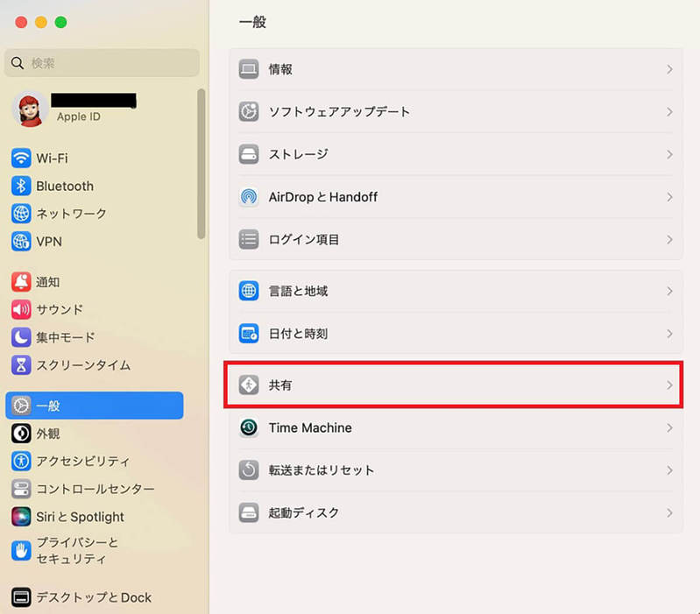Go to アクセシビリティ settings label
Screen dimensions: 700x614
tap(83, 461)
